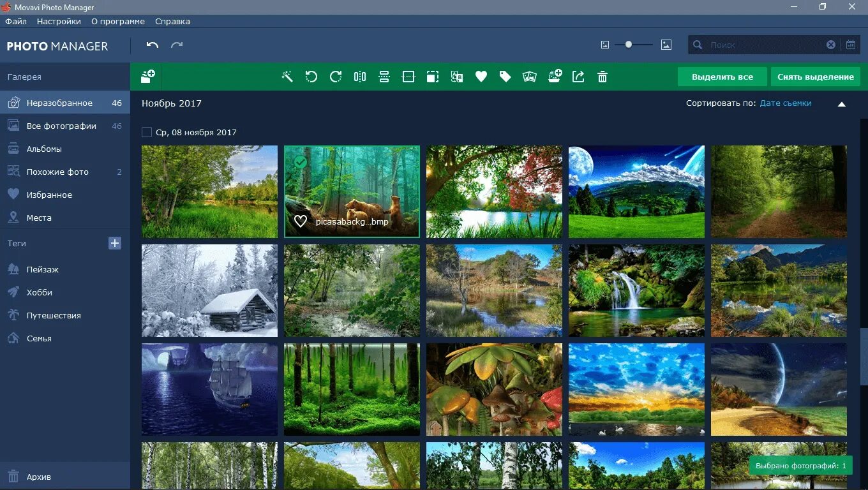Open Похожие фото in sidebar
868x490 pixels.
64,172
